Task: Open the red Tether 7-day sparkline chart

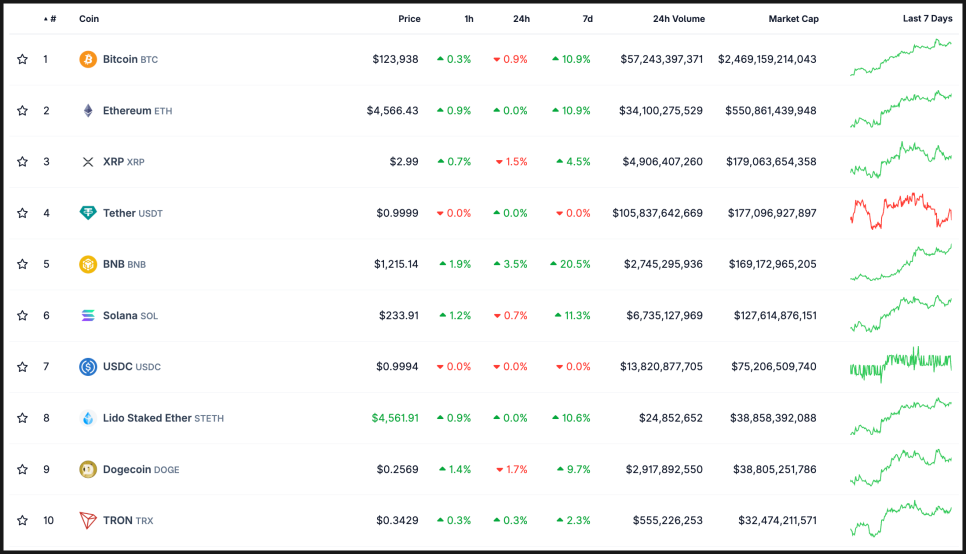Action: tap(901, 211)
